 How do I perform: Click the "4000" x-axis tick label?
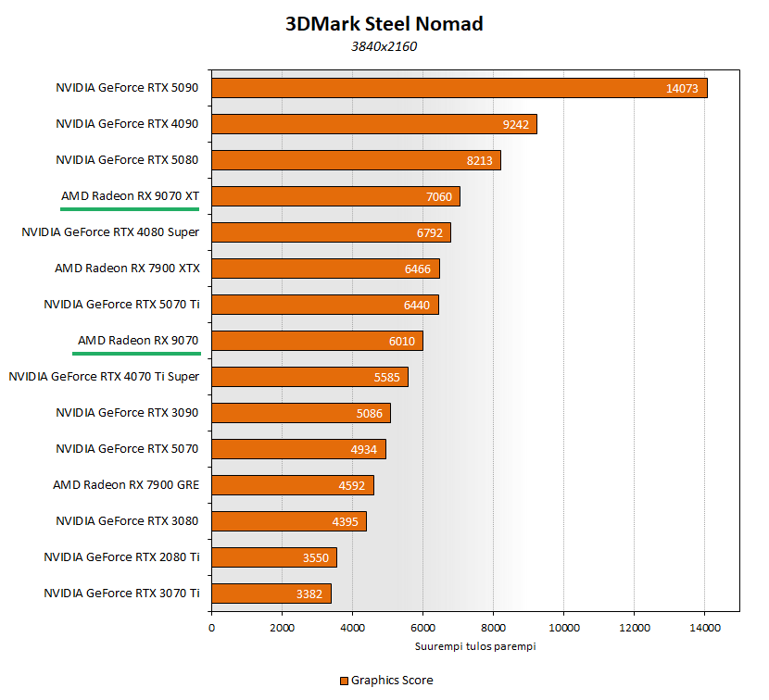click(353, 628)
